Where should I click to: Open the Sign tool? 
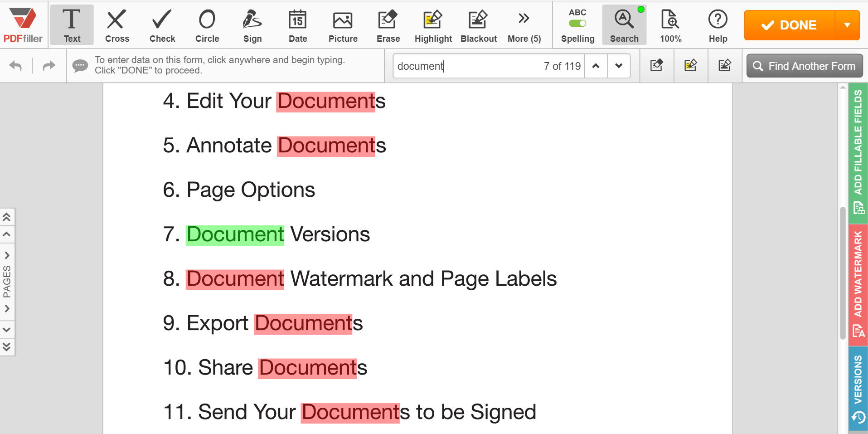point(252,25)
